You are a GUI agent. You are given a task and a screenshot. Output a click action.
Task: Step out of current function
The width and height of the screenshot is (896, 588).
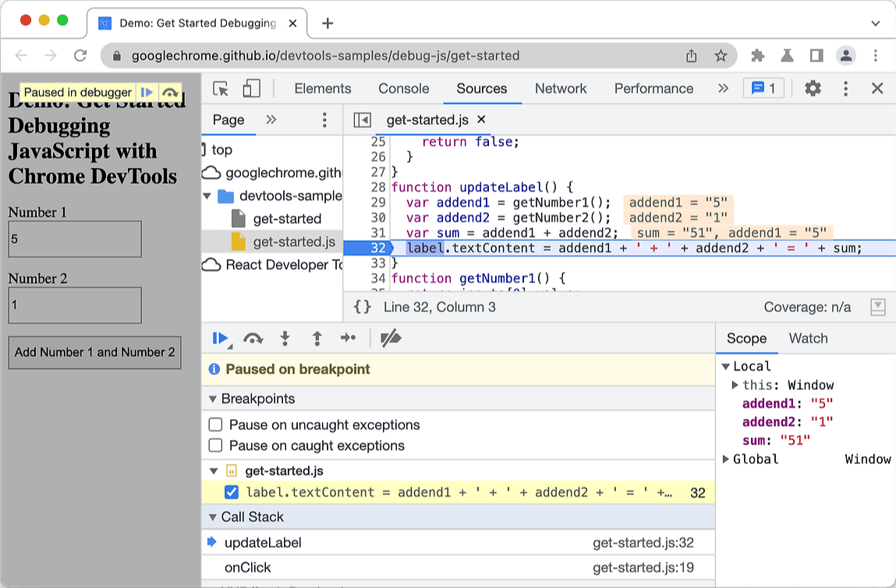317,338
